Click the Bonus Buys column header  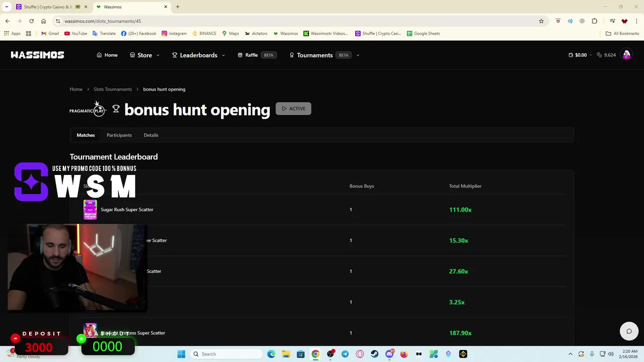pyautogui.click(x=362, y=186)
